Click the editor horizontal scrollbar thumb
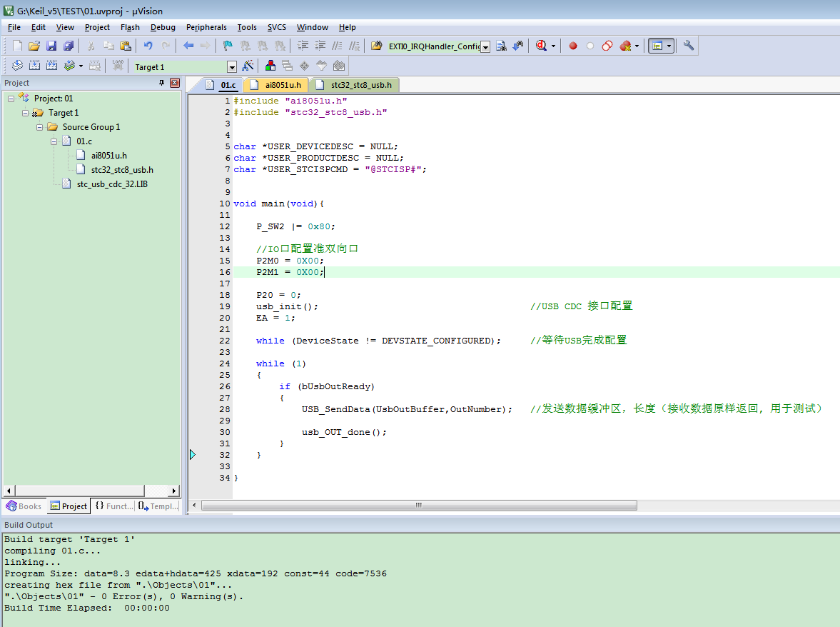 click(x=419, y=506)
